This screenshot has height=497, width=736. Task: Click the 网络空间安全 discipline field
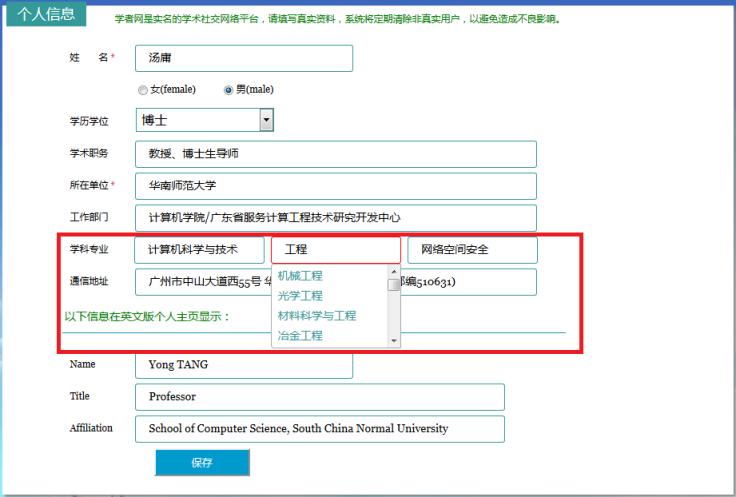click(x=472, y=249)
